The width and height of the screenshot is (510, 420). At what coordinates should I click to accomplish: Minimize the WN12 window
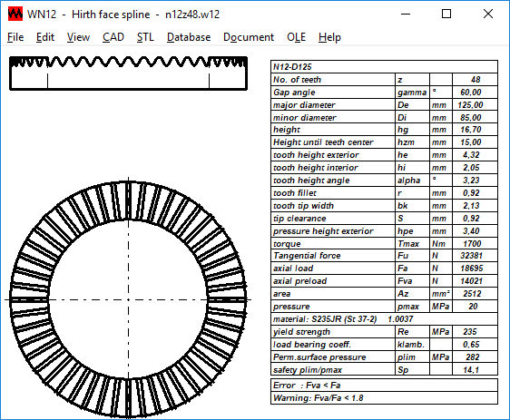[x=406, y=14]
